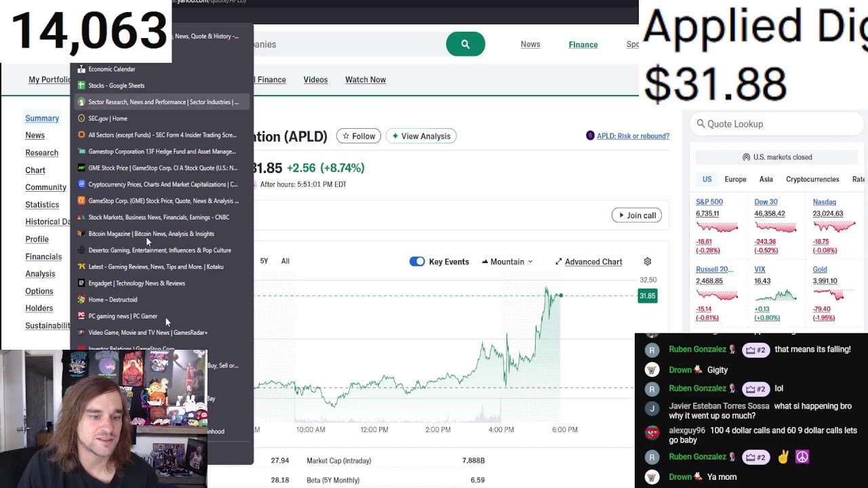Open the News sidebar item

click(35, 136)
